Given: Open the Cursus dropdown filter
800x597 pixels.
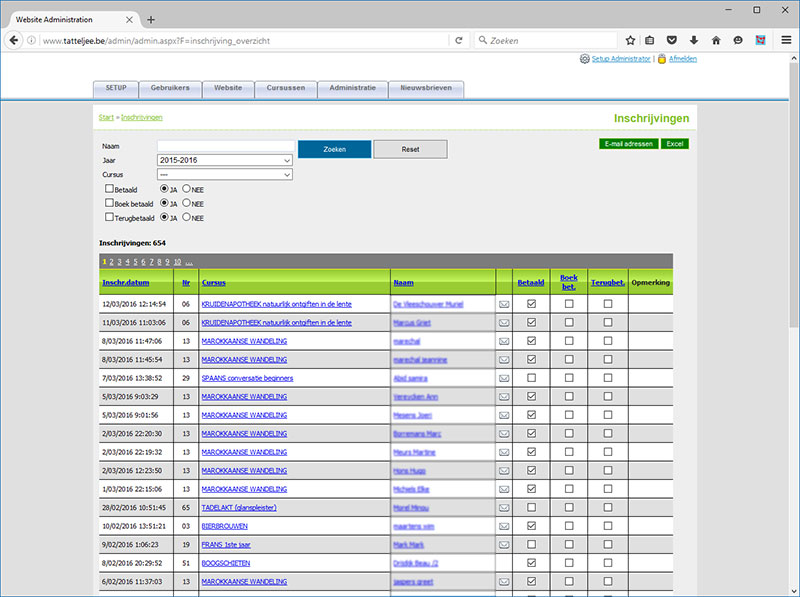Looking at the screenshot, I should [224, 175].
